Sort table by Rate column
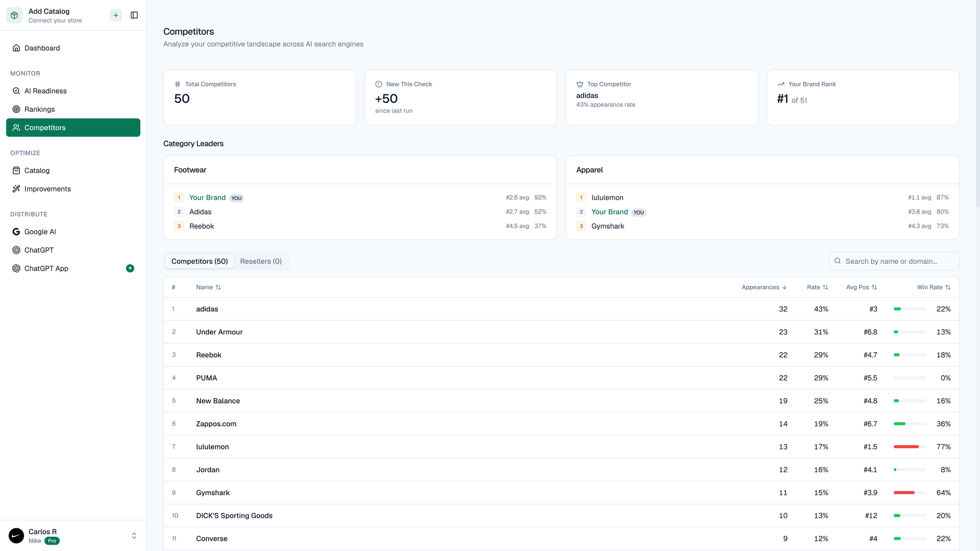The height and width of the screenshot is (551, 980). point(817,287)
